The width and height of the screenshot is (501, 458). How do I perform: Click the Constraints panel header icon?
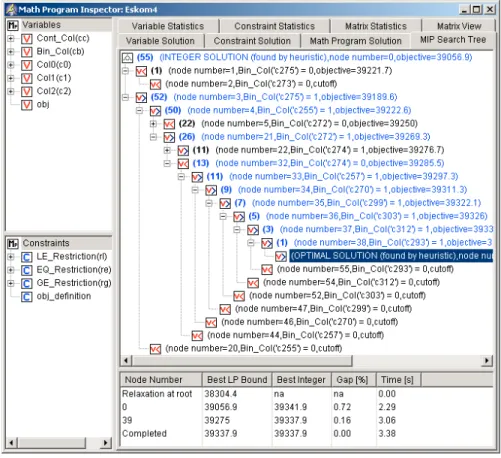point(13,244)
